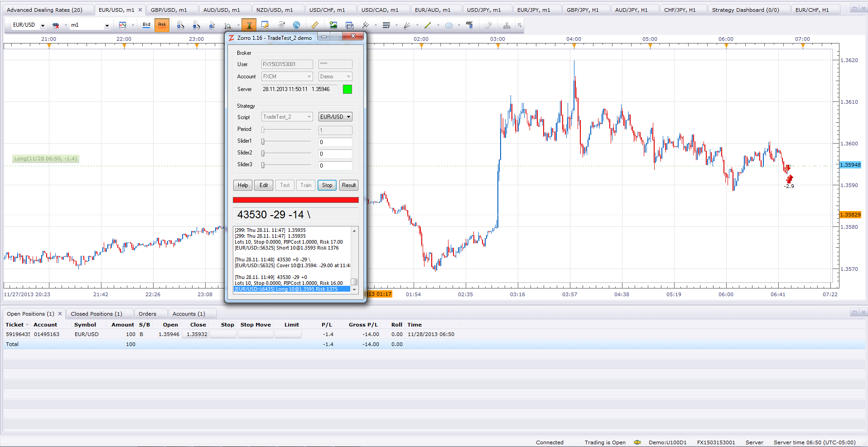Click the Slider1 track handle
The height and width of the screenshot is (447, 868).
[263, 142]
